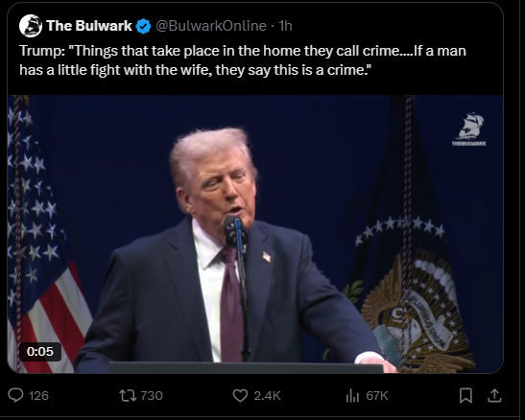The width and height of the screenshot is (525, 420).
Task: Click the 730 reposts count
Action: pos(152,396)
